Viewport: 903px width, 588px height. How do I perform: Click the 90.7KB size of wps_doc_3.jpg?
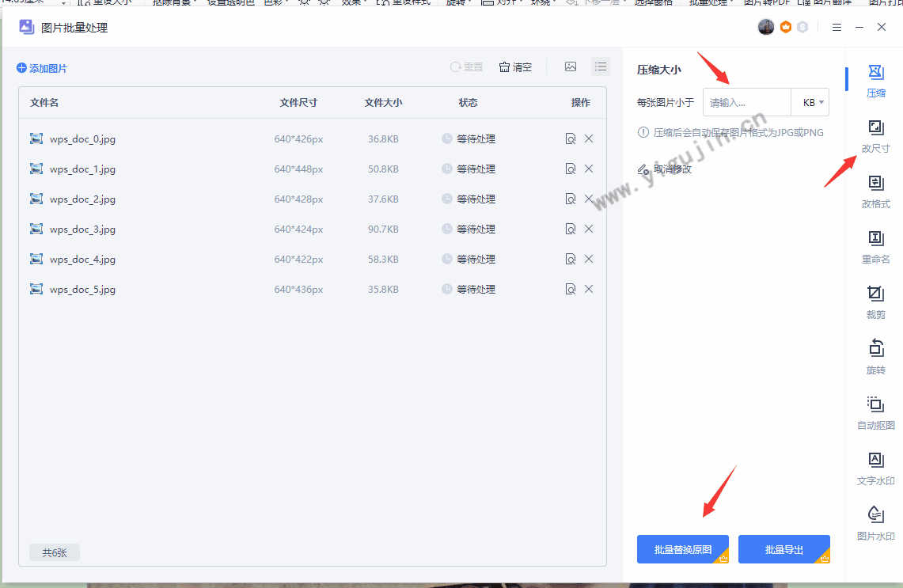383,230
